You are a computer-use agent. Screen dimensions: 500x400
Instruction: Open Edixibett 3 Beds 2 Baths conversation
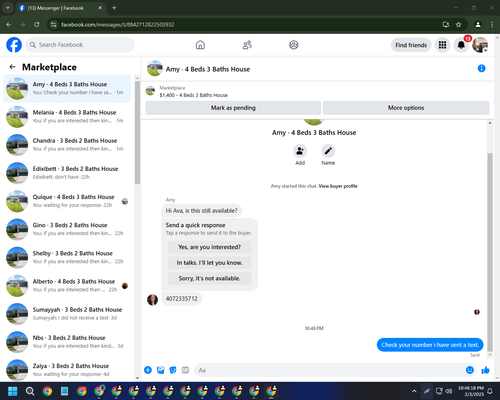pyautogui.click(x=67, y=173)
